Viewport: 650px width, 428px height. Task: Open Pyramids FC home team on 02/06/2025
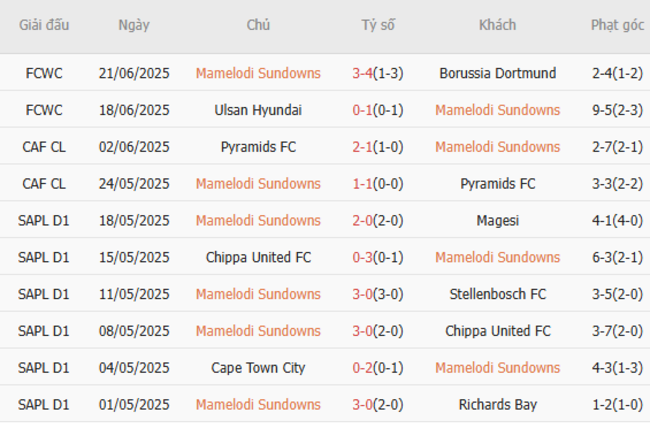click(x=258, y=147)
